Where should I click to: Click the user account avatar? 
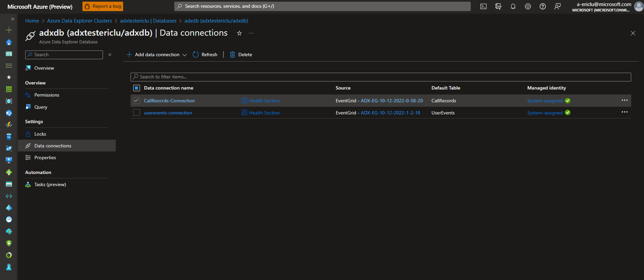[639, 6]
